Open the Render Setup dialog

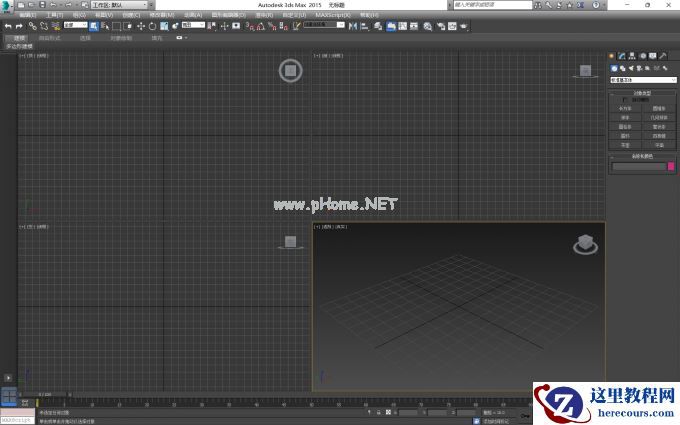tap(441, 26)
